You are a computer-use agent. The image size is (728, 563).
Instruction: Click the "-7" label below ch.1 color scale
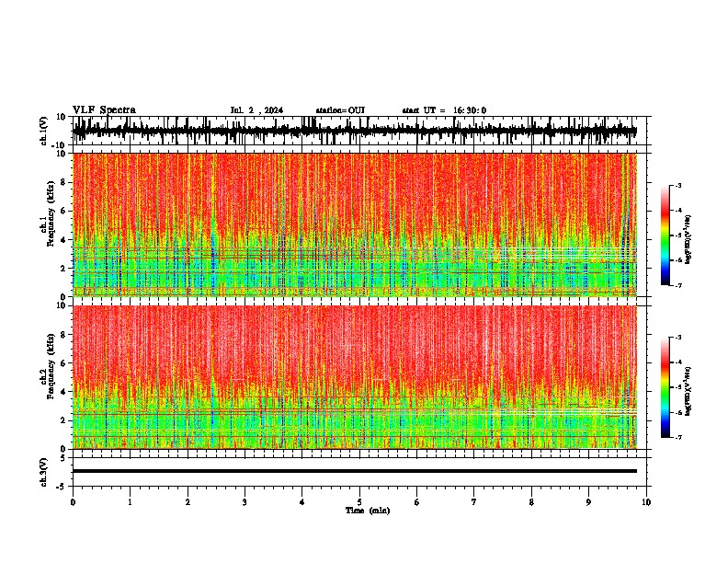click(678, 285)
